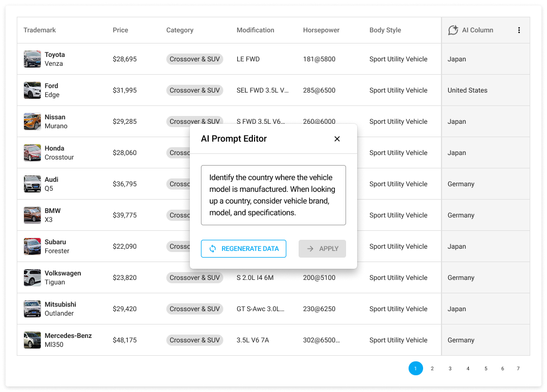Click the 181@5800 horsepower cell

click(x=319, y=59)
